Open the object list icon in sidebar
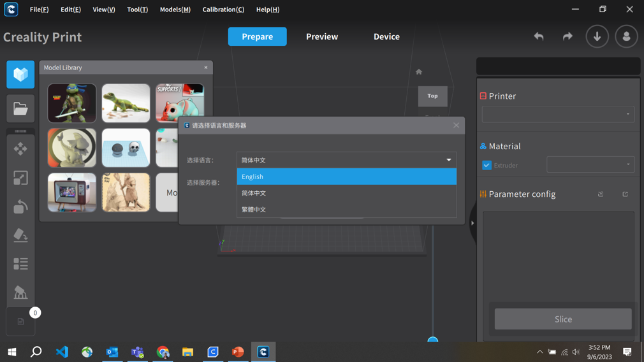Screen dimensions: 644x362 click(20, 263)
